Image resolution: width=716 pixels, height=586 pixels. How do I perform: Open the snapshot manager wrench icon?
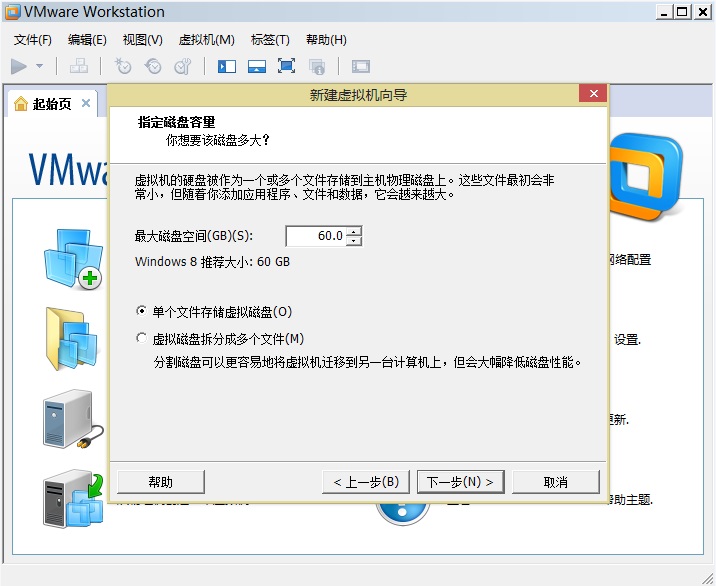coord(183,66)
